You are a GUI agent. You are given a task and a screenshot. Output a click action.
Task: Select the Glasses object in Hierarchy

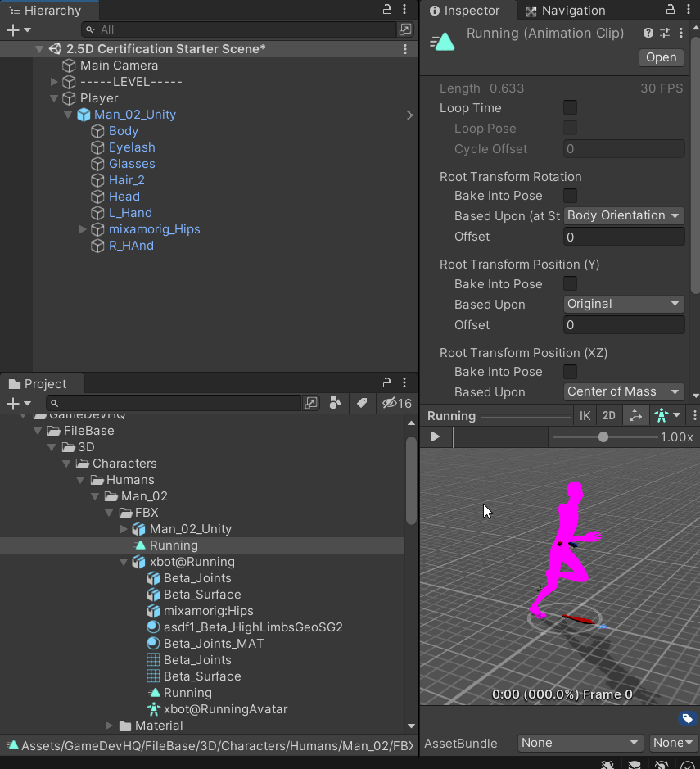coord(132,164)
